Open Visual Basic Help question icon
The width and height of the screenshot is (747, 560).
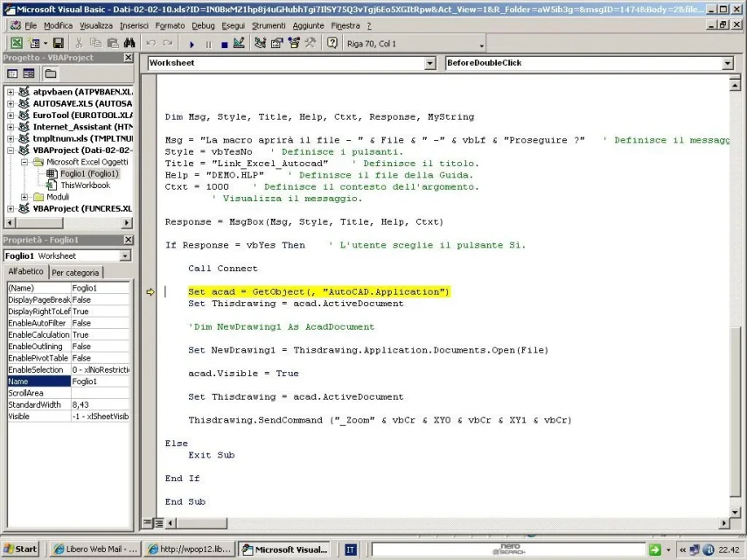click(332, 44)
